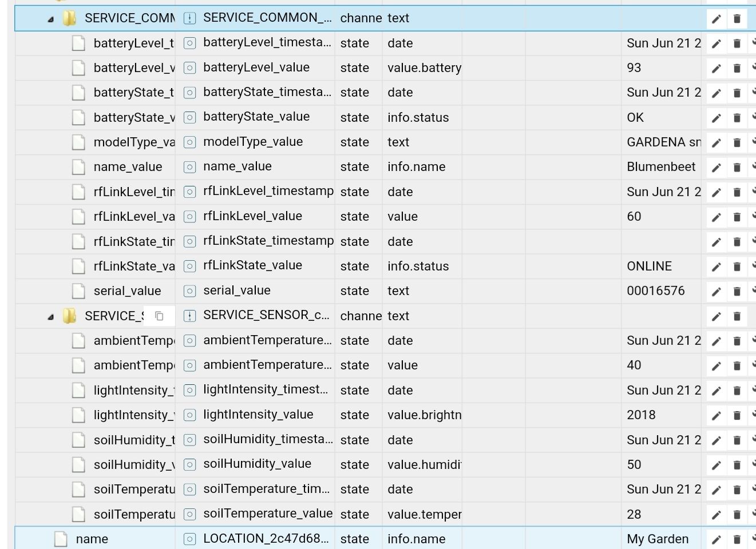The height and width of the screenshot is (549, 756).
Task: Edit batteryLevel_timestamp object
Action: pos(717,43)
